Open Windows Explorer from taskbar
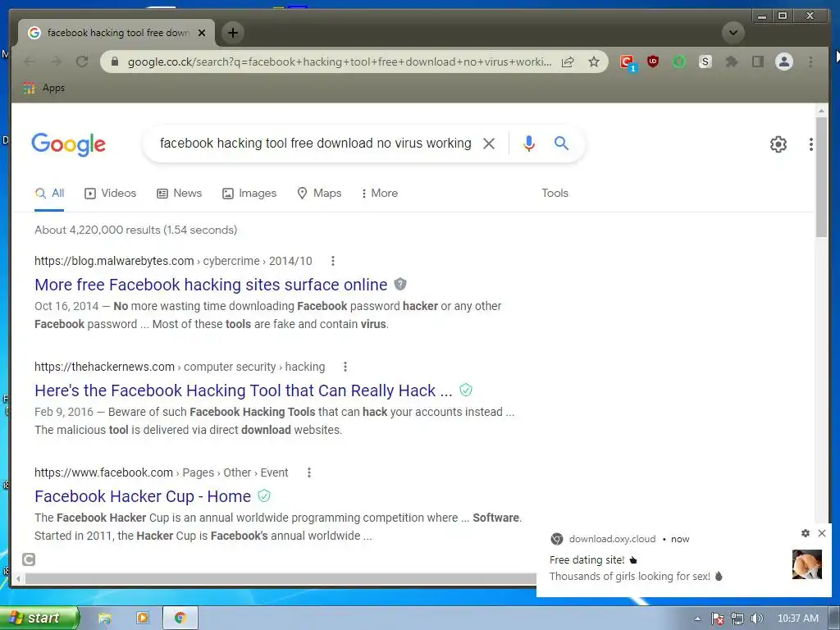 pos(104,619)
